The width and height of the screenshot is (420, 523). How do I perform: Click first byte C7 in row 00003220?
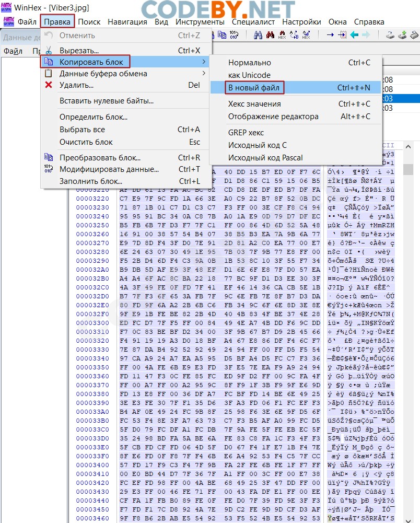[124, 199]
